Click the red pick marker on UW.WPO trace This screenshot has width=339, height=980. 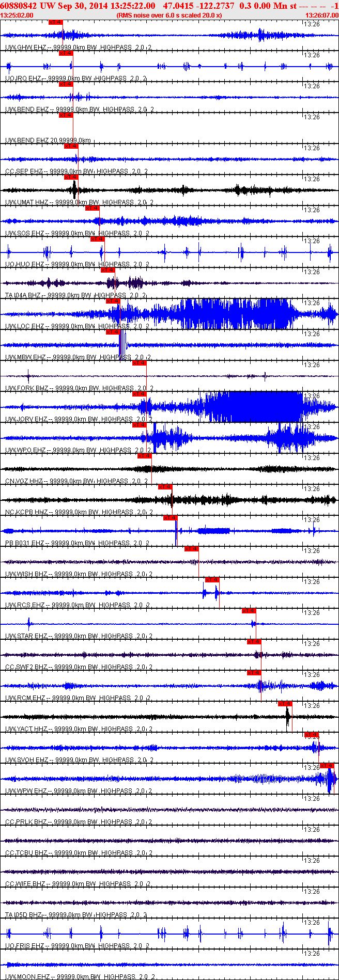[139, 425]
